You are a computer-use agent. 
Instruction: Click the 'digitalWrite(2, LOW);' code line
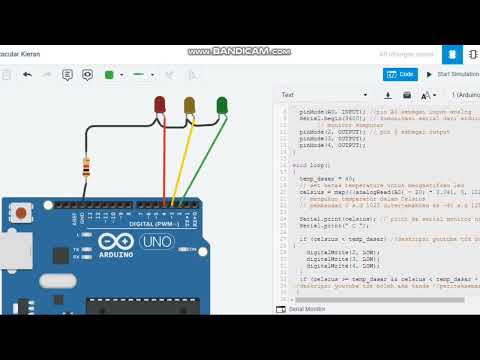343,252
